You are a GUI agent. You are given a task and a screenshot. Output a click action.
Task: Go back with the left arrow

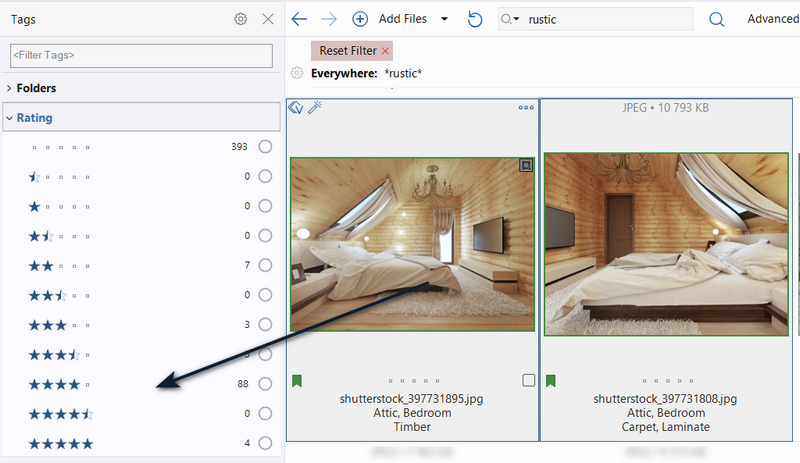299,19
